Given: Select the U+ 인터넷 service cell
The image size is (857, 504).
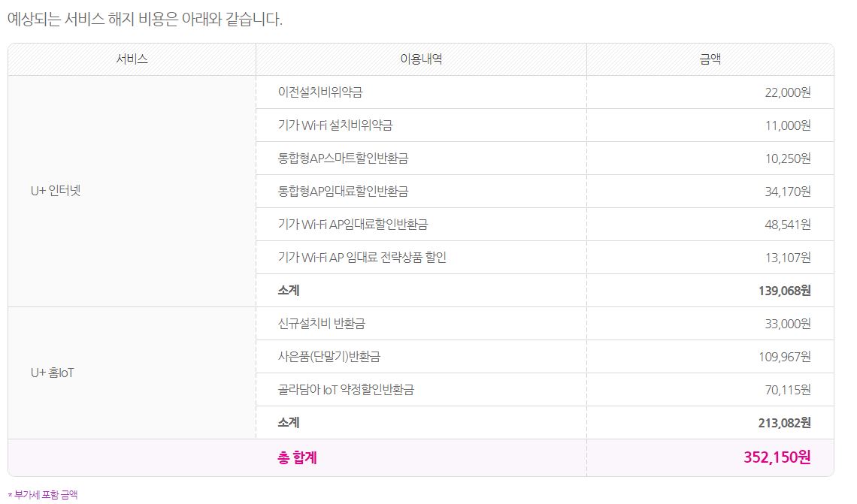Looking at the screenshot, I should (x=55, y=191).
